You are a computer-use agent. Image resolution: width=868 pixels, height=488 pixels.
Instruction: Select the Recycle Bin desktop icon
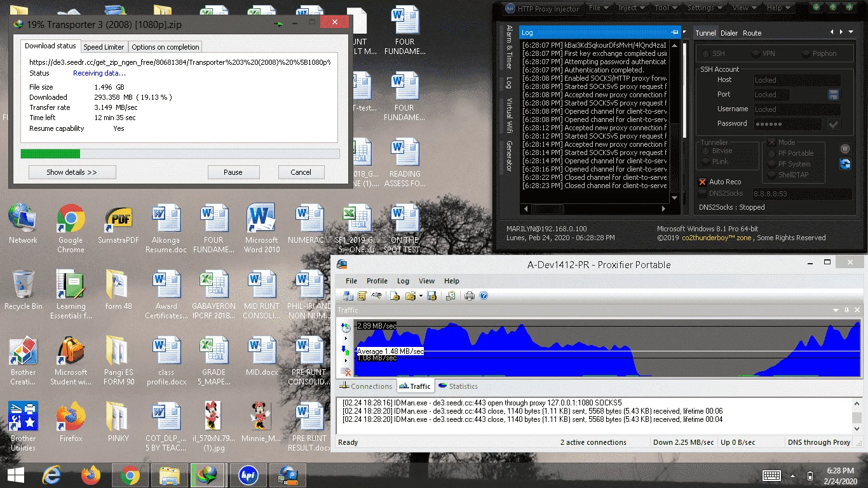coord(23,290)
